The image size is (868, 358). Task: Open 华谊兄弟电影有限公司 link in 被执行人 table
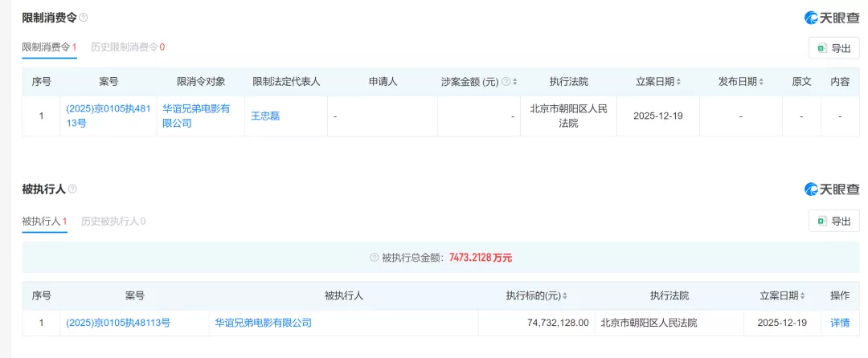pyautogui.click(x=263, y=323)
